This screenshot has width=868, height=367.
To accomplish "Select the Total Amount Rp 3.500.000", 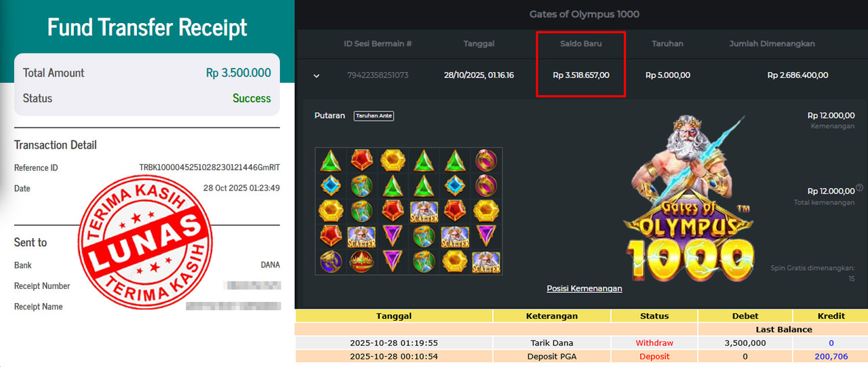I will tap(238, 73).
